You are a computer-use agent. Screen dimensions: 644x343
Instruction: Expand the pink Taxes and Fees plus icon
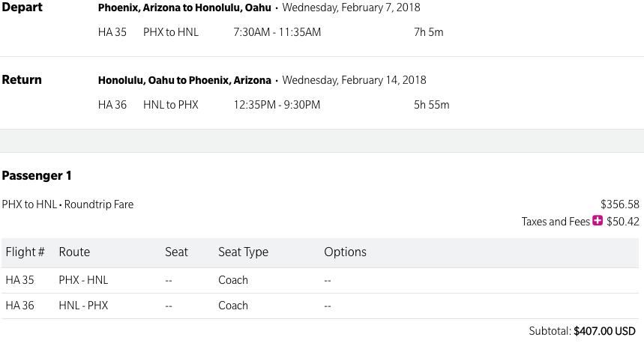point(598,221)
